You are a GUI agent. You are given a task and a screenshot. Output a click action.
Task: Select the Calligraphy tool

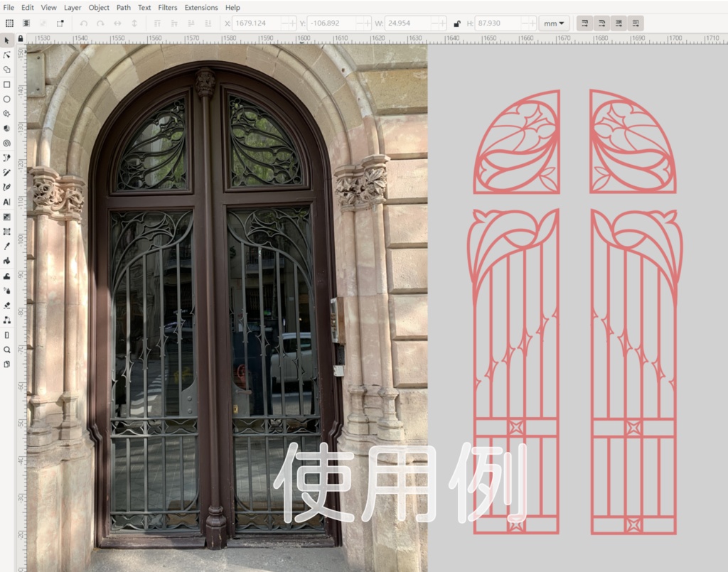6,188
